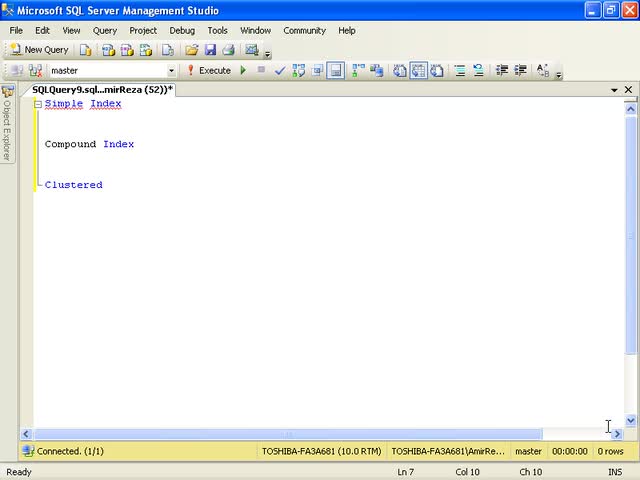The height and width of the screenshot is (480, 640).
Task: Open the Project menu
Action: [143, 31]
